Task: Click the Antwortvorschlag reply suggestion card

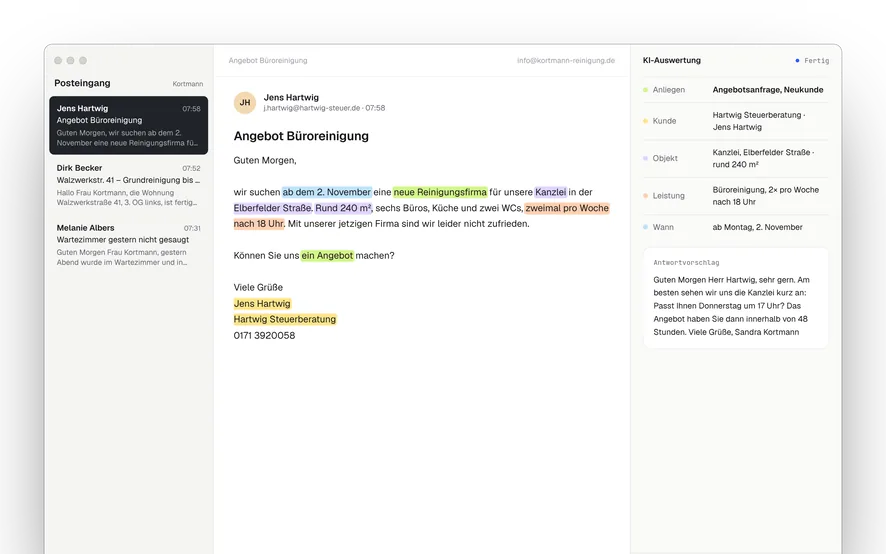Action: [x=736, y=297]
